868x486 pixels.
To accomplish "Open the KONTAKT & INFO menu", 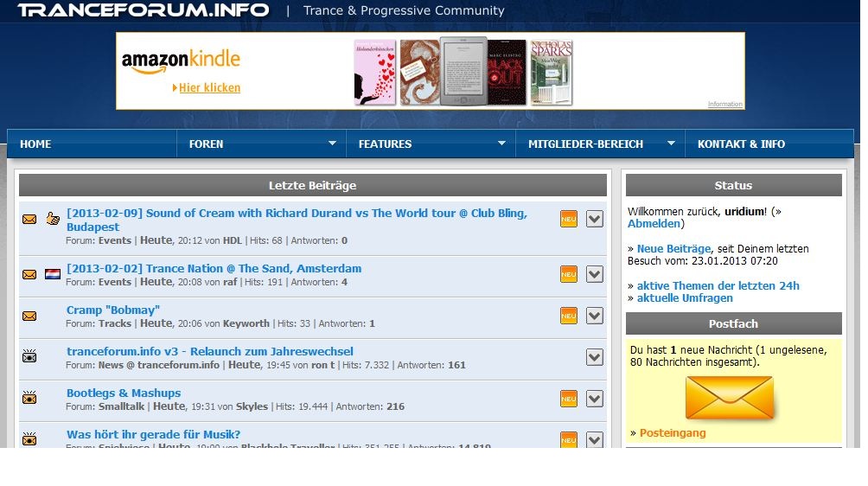I will pos(741,144).
